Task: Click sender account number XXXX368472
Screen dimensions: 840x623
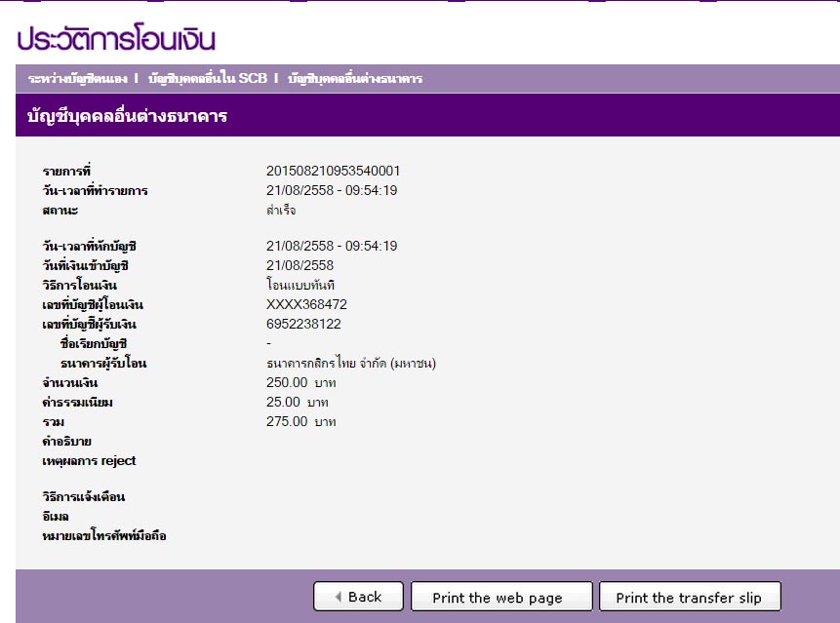Action: (x=306, y=304)
